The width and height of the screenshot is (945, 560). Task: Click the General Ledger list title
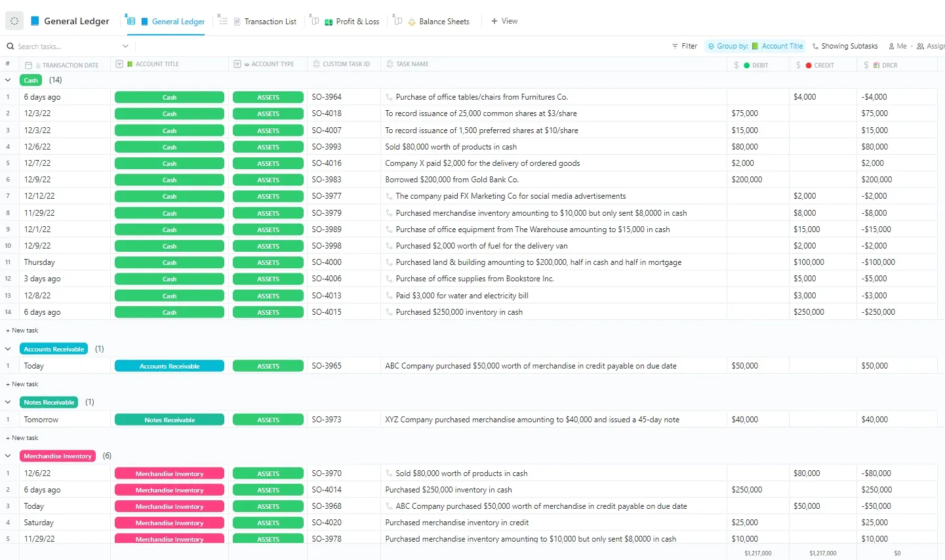pos(77,21)
